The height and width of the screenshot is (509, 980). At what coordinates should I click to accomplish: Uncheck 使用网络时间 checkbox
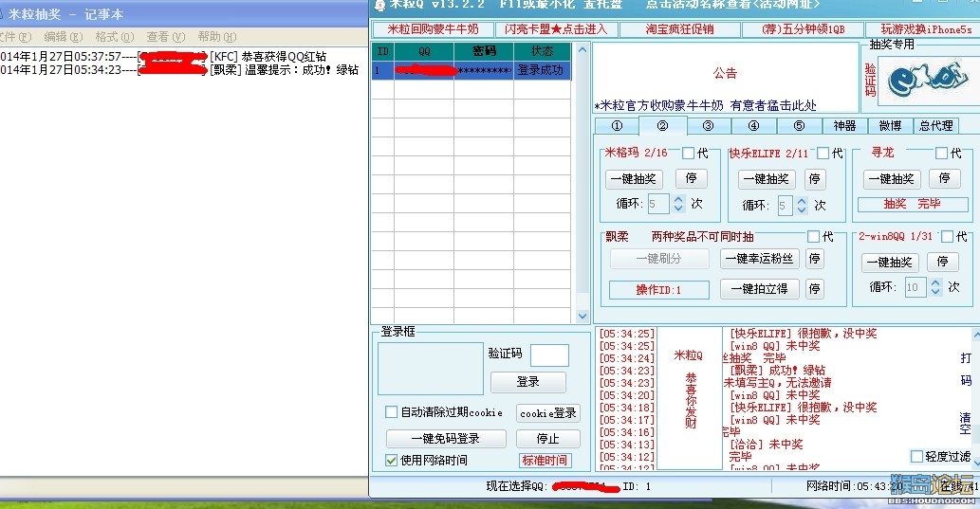391,461
